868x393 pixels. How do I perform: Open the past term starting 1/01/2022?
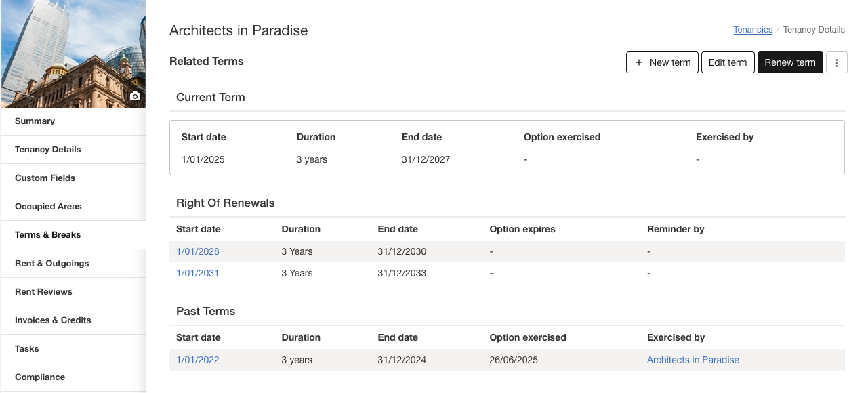198,360
